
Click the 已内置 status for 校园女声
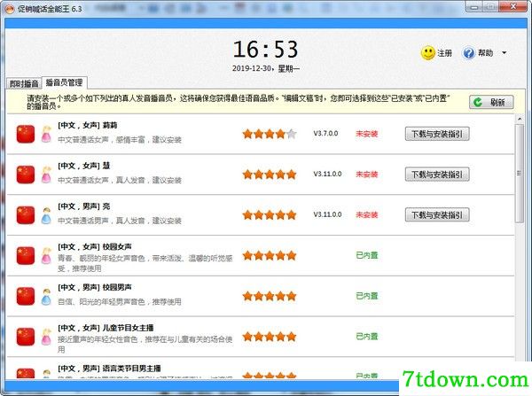click(367, 255)
